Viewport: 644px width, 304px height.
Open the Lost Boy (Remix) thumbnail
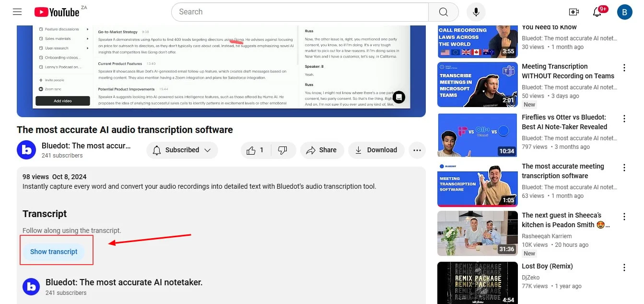point(478,282)
